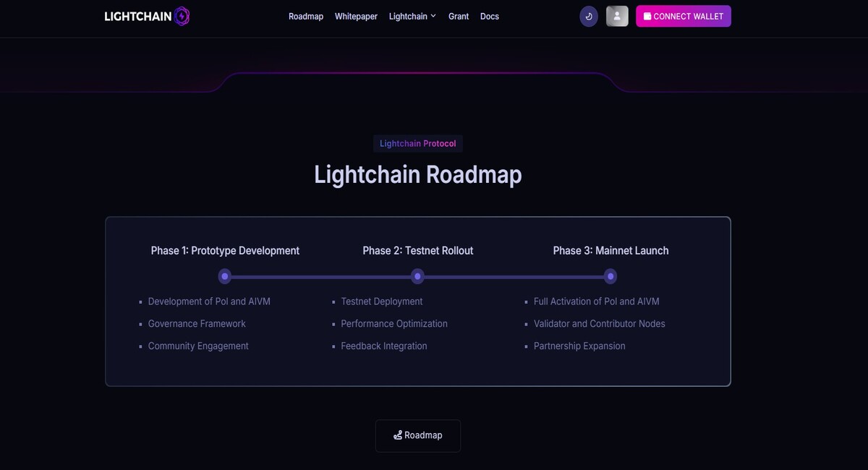The image size is (868, 470).
Task: Select the Phase 2 timeline marker
Action: point(417,276)
